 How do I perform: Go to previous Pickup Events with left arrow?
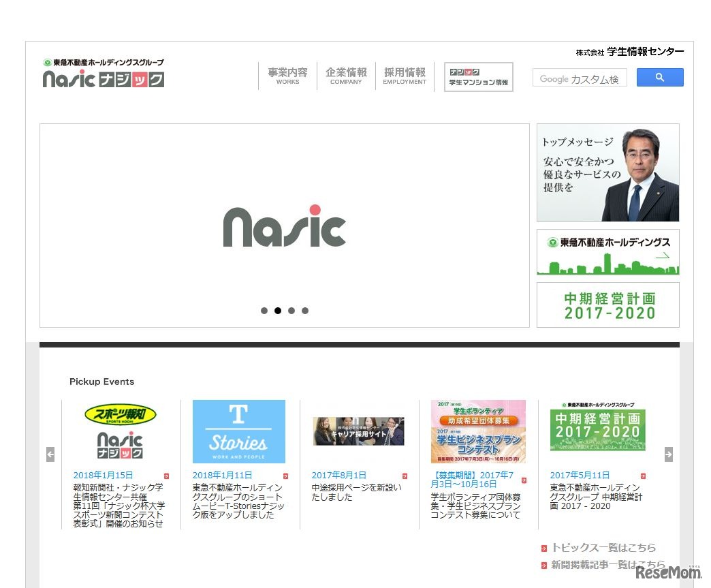[50, 454]
